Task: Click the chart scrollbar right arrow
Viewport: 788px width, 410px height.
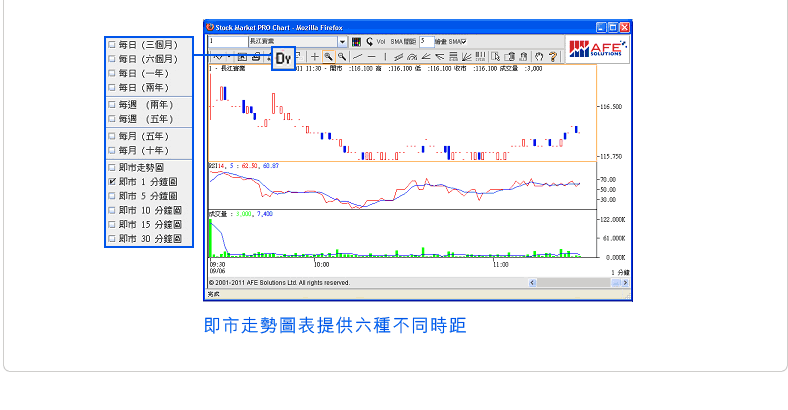Action: [625, 283]
